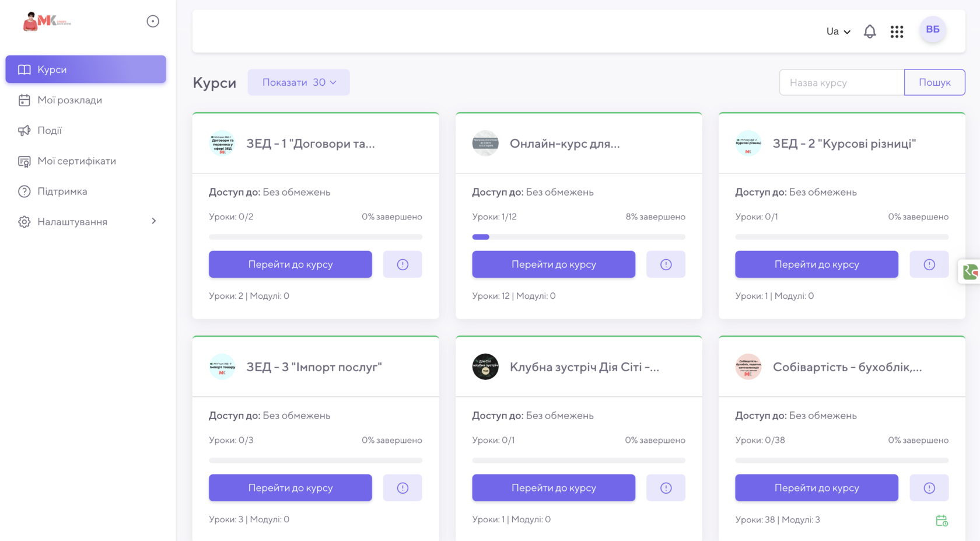Click the ВБ user avatar
980x541 pixels.
(932, 30)
